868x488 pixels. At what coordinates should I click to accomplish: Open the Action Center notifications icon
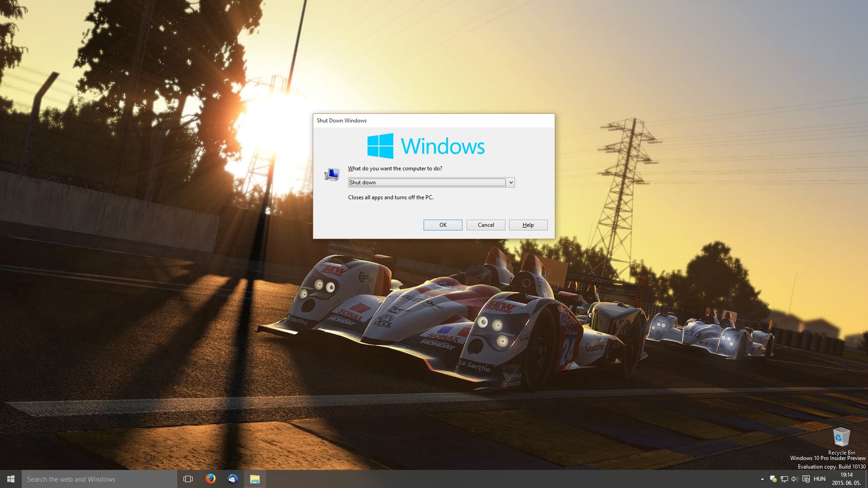point(806,479)
